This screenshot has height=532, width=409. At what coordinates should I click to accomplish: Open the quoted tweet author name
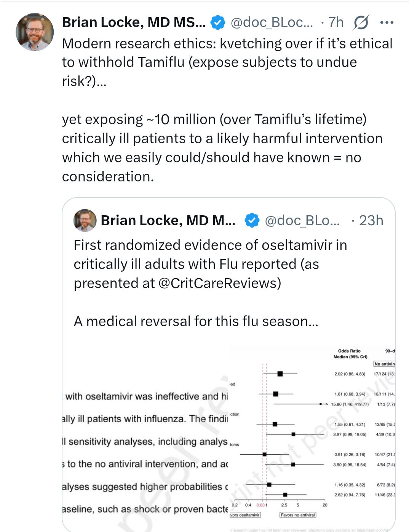[x=168, y=221]
